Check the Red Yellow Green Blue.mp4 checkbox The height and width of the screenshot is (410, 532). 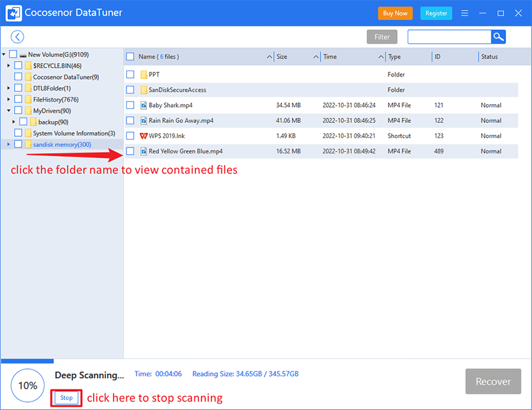[130, 152]
